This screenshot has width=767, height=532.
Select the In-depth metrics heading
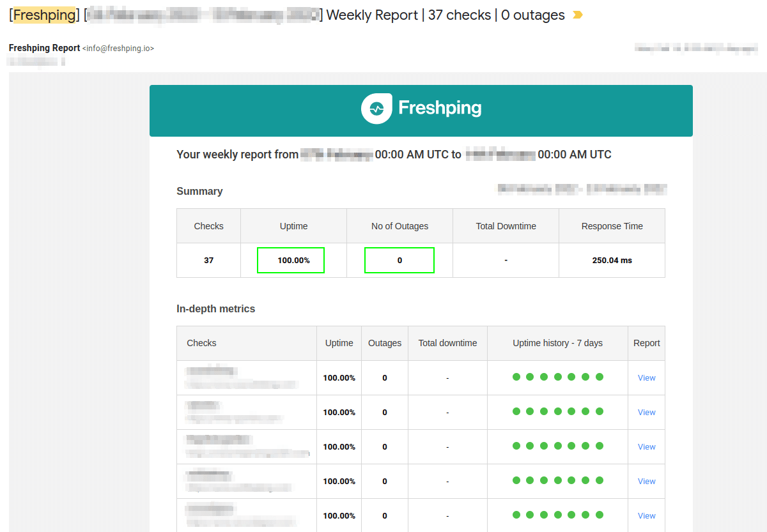click(215, 308)
